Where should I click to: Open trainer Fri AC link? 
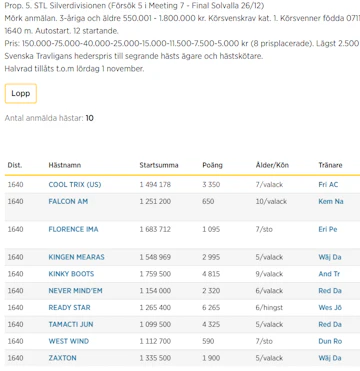click(x=328, y=185)
